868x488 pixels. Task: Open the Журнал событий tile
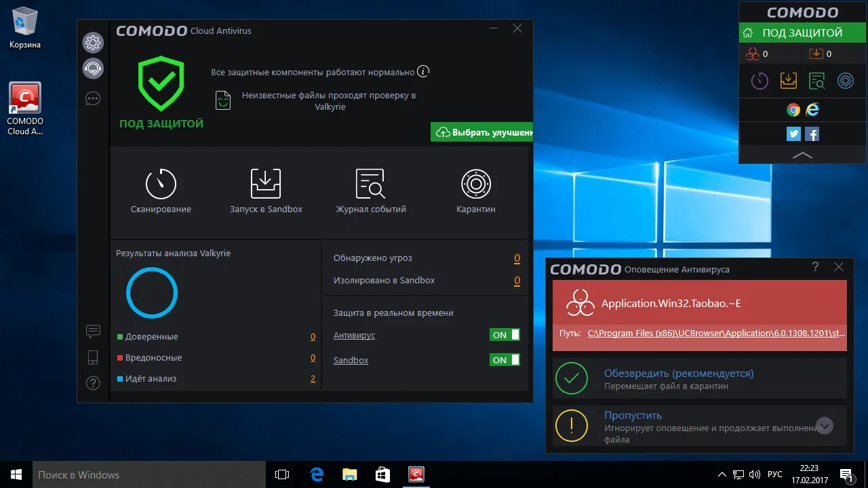[x=371, y=192]
